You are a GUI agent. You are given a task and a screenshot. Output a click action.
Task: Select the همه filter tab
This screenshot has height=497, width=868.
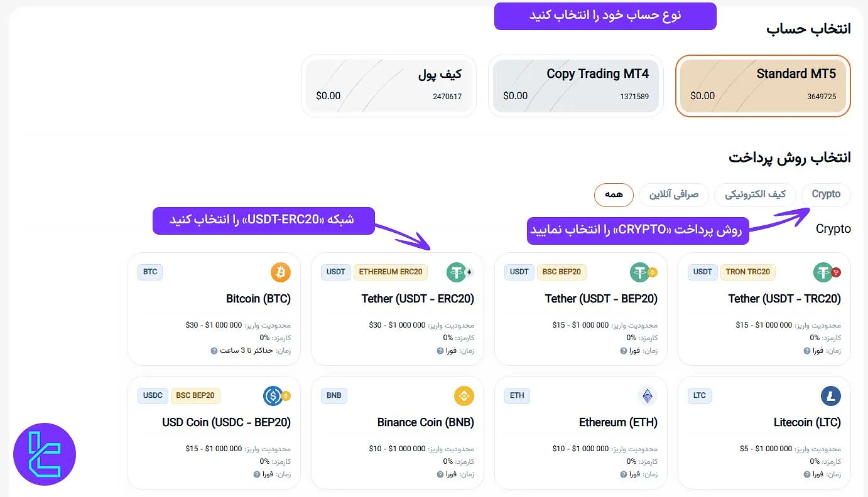click(614, 195)
